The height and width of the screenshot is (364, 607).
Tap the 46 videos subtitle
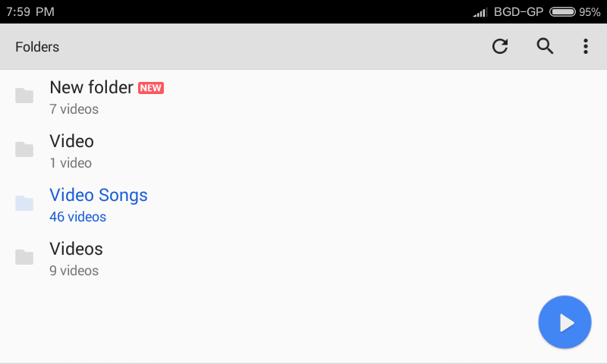(78, 217)
